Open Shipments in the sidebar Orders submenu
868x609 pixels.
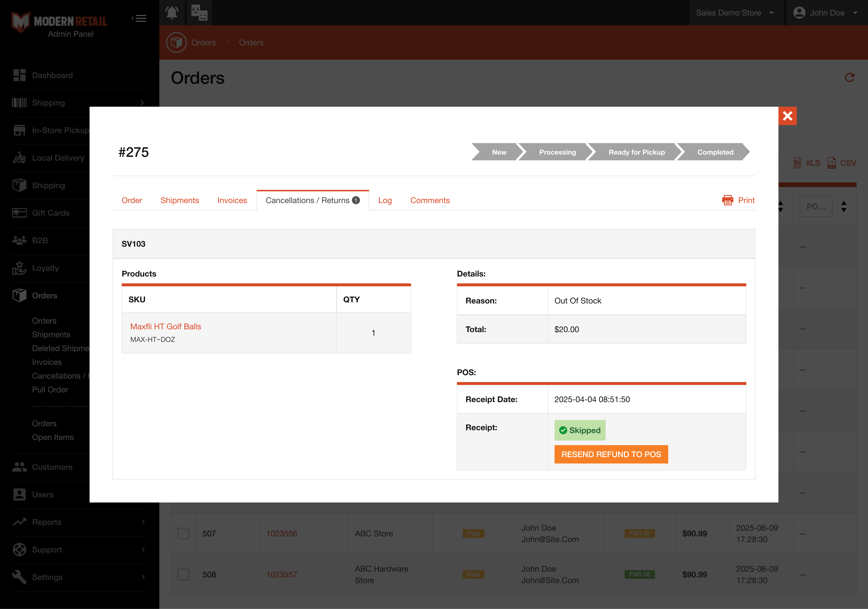point(51,334)
